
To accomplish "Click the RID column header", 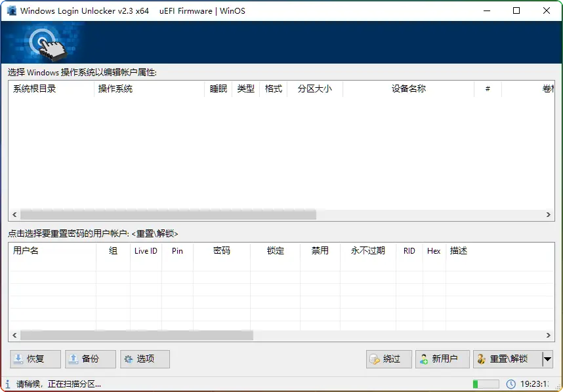I will click(409, 250).
